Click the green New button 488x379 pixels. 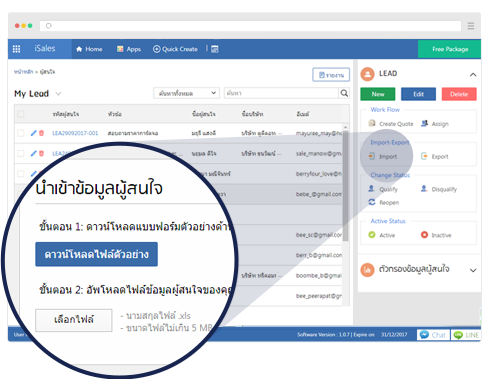[378, 94]
